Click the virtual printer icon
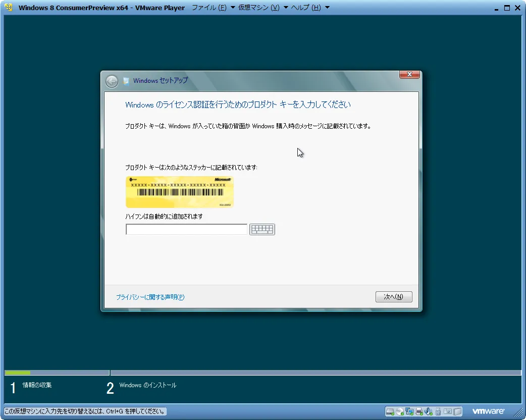526x420 pixels. click(x=419, y=411)
